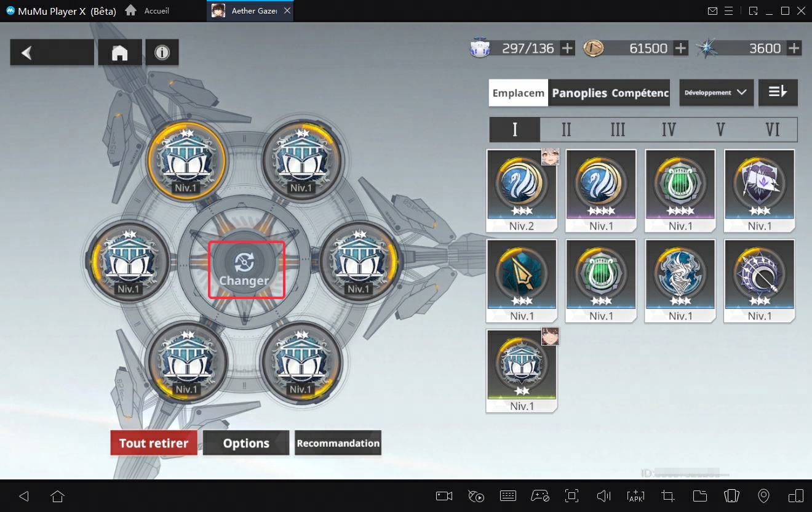Select slot filter VI

point(772,130)
